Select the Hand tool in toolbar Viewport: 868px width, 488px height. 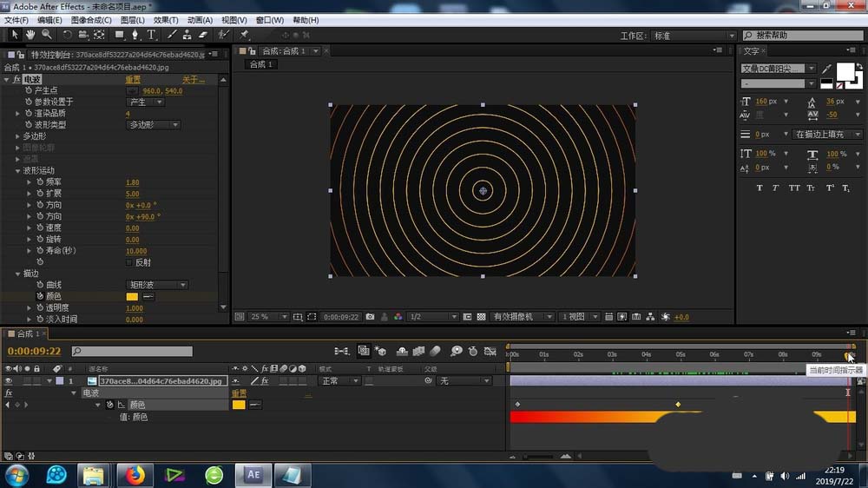30,35
